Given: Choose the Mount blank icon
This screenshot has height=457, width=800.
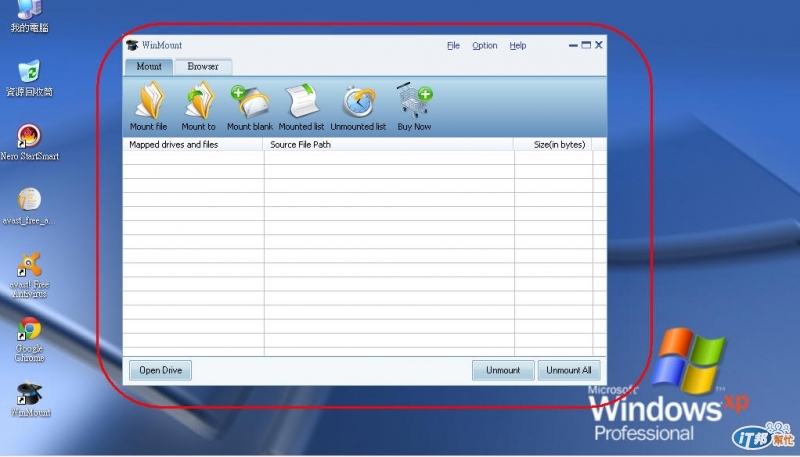Looking at the screenshot, I should [x=250, y=100].
